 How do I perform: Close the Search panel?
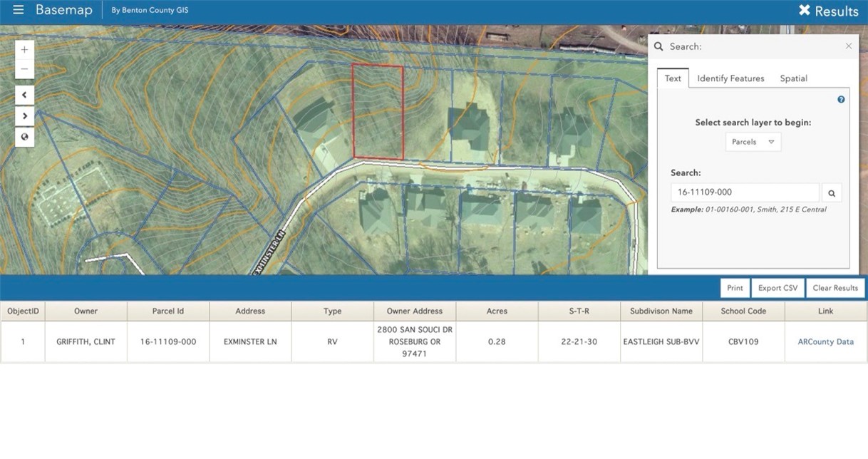click(x=848, y=46)
